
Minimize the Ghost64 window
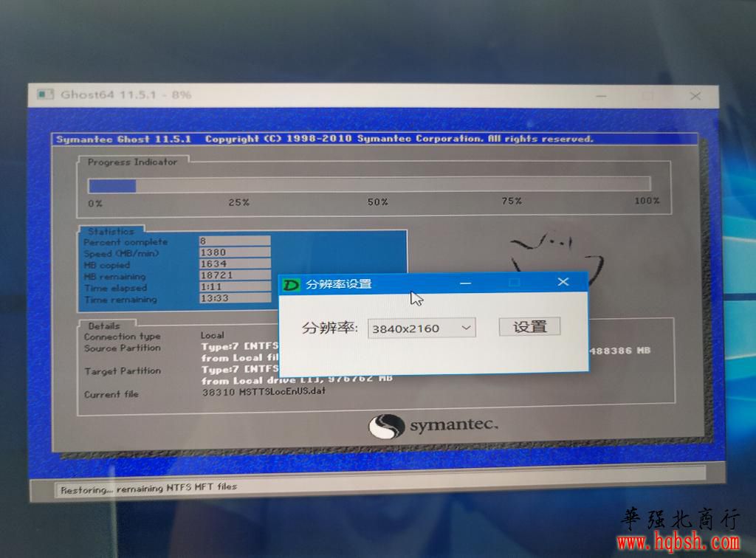click(x=601, y=96)
